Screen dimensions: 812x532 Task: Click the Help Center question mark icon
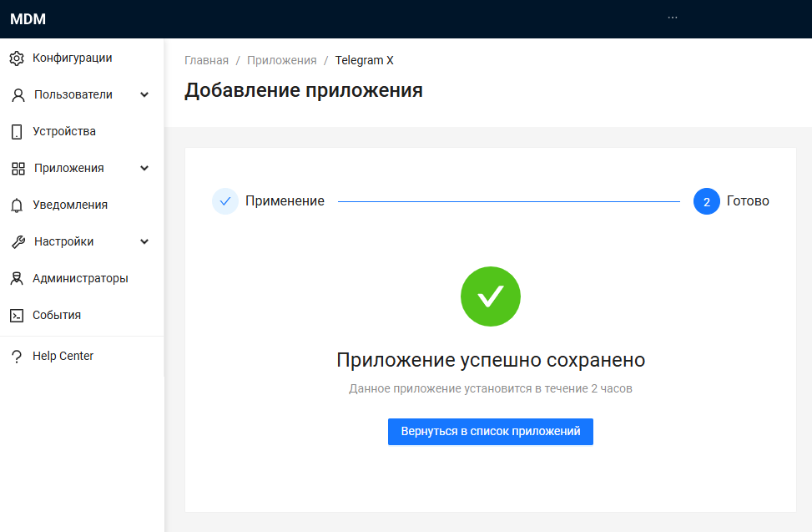(x=17, y=357)
